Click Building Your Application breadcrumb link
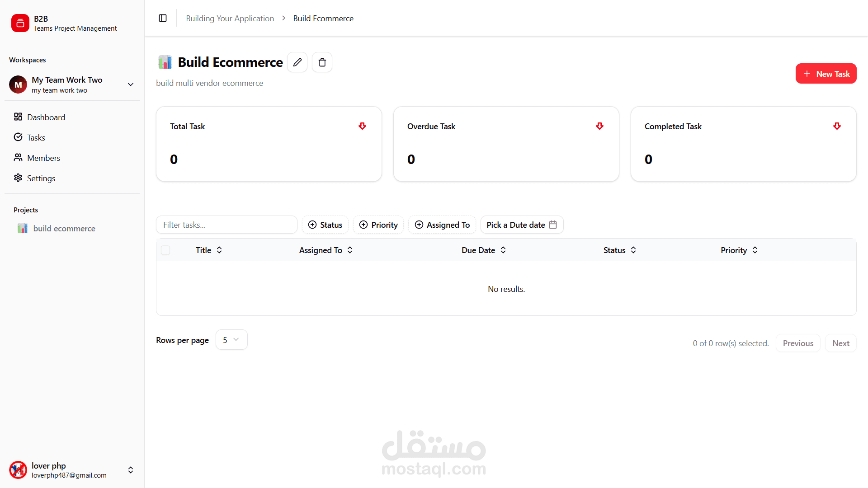Viewport: 868px width, 488px height. [230, 19]
